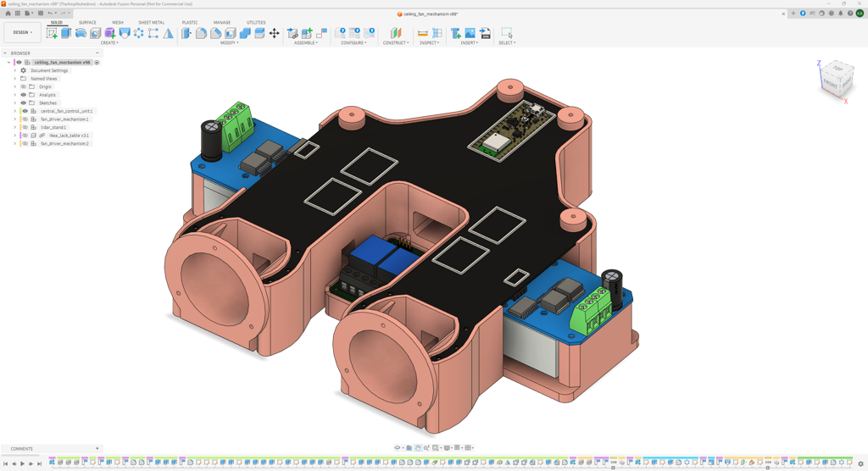Pick the Revolve tool icon

81,33
